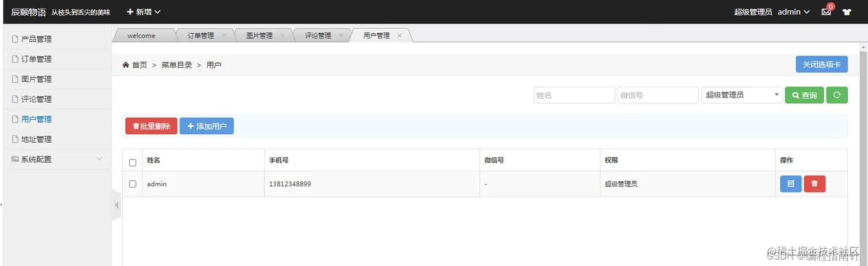Viewport: 868px width, 266px height.
Task: Click the 菜单目录 breadcrumb link
Action: (x=177, y=65)
